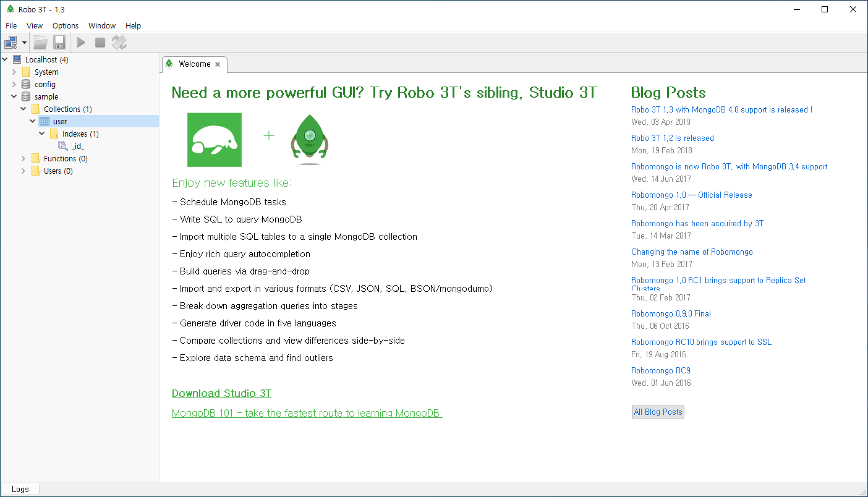Expand the Functions (0) node

pos(23,158)
